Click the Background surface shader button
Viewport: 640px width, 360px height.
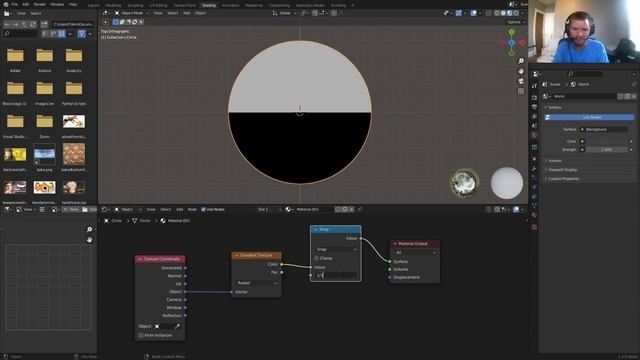pos(603,129)
